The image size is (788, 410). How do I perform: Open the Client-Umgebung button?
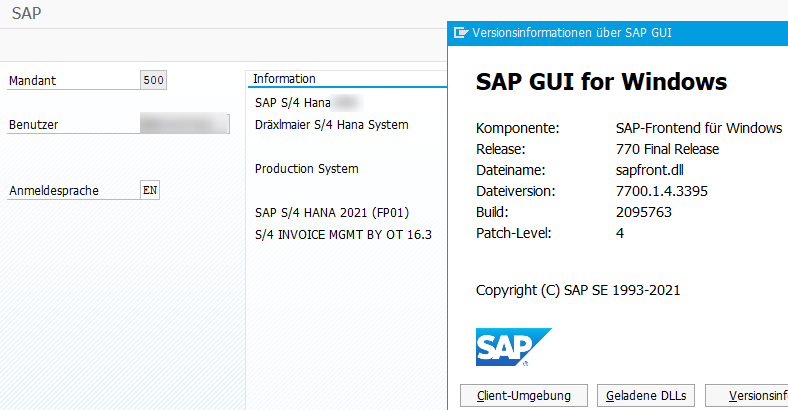(x=523, y=395)
